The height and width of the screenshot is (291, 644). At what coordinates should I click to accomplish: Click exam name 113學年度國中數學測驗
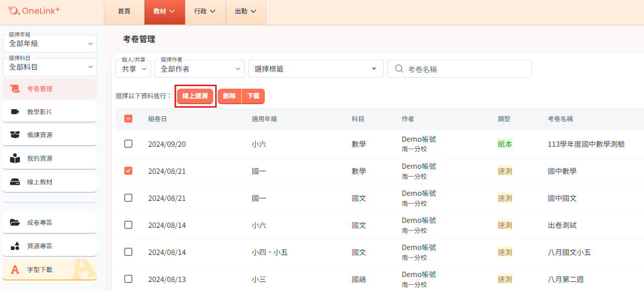(586, 144)
